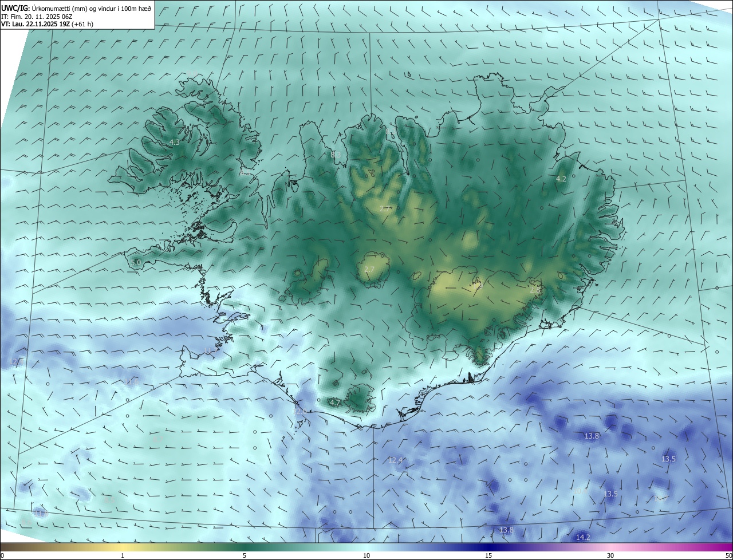Click the 5.0 value label on the western peninsula

pos(136,262)
